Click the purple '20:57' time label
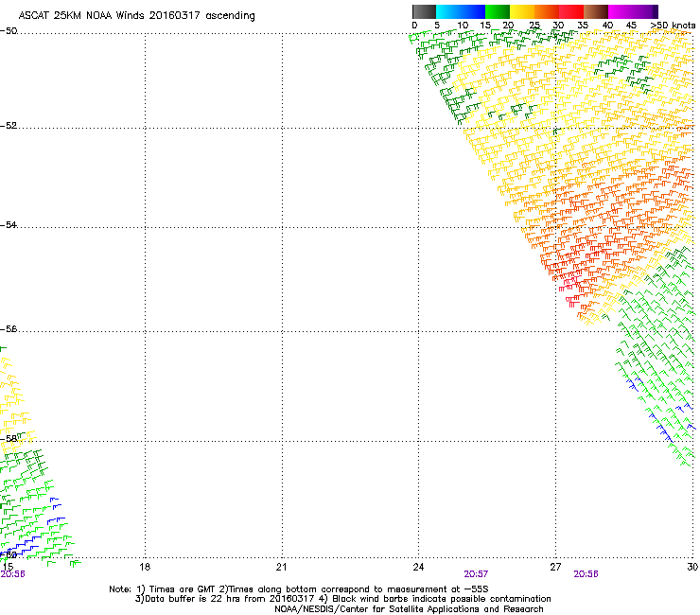Viewport: 700px width, 615px height. tap(476, 574)
